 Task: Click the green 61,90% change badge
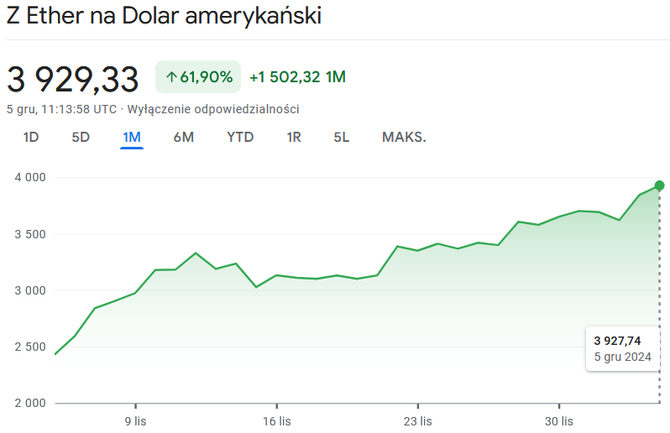click(x=198, y=77)
